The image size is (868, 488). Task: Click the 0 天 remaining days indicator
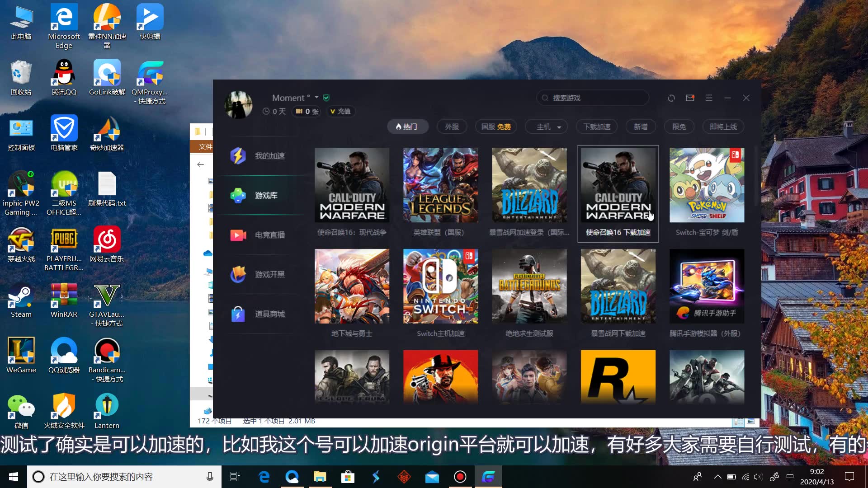click(x=274, y=111)
